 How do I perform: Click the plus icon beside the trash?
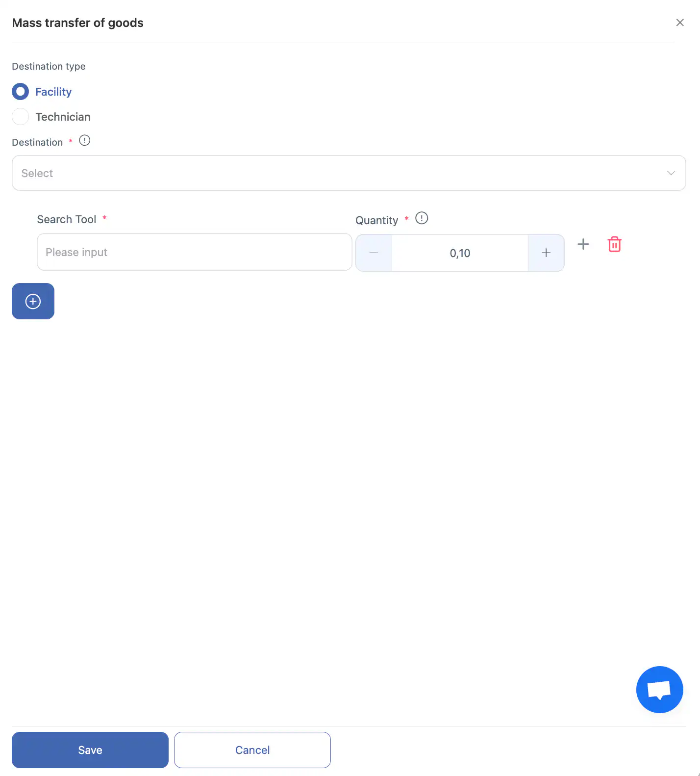click(583, 244)
